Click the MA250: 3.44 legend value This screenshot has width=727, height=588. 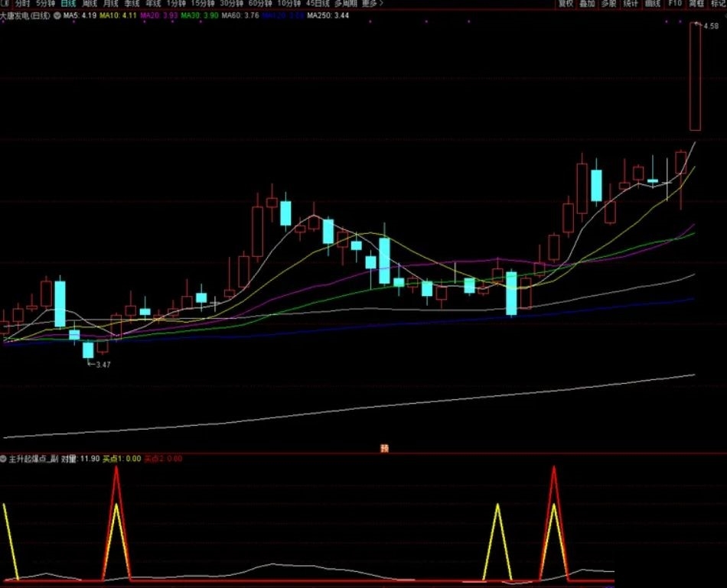(328, 16)
